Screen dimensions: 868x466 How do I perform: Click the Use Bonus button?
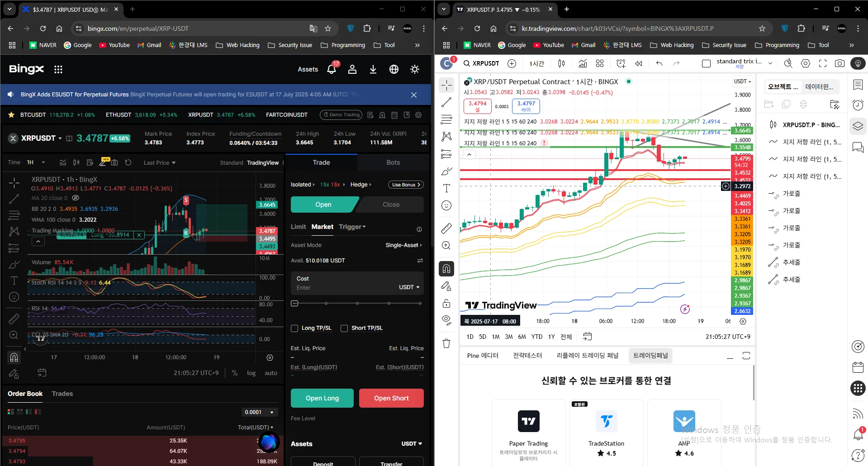[x=406, y=185]
